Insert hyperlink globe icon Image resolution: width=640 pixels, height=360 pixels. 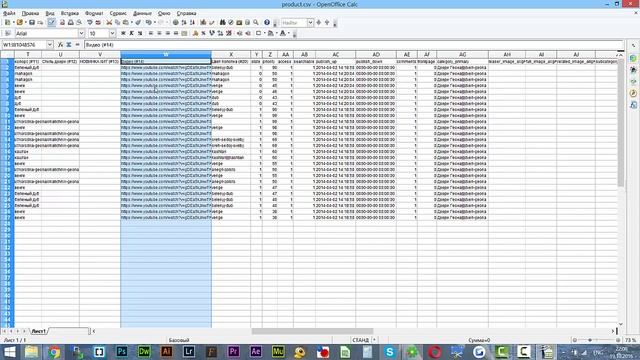tap(176, 22)
